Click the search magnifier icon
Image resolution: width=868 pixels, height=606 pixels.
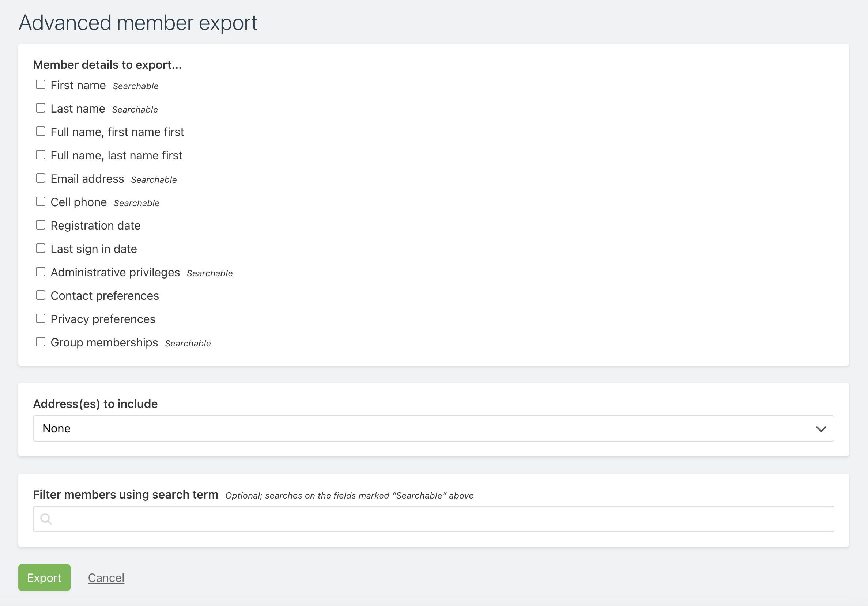click(46, 519)
